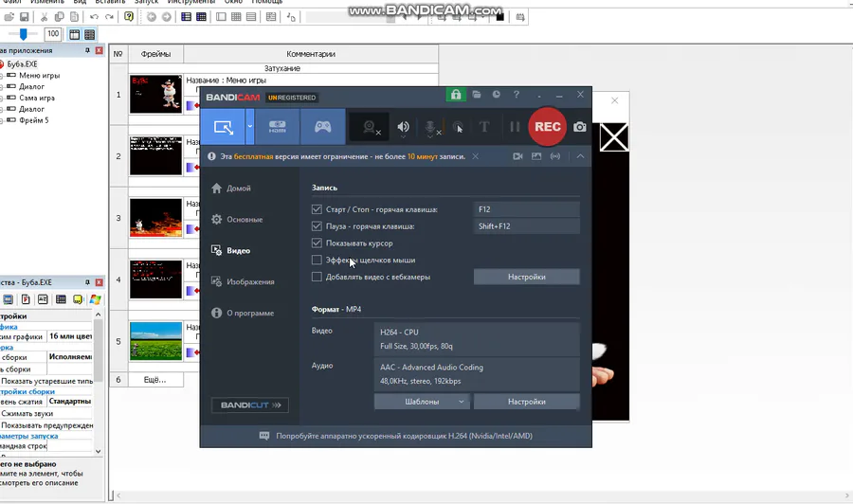Open the Домой section in Bandicam
This screenshot has height=504, width=853.
[x=231, y=189]
